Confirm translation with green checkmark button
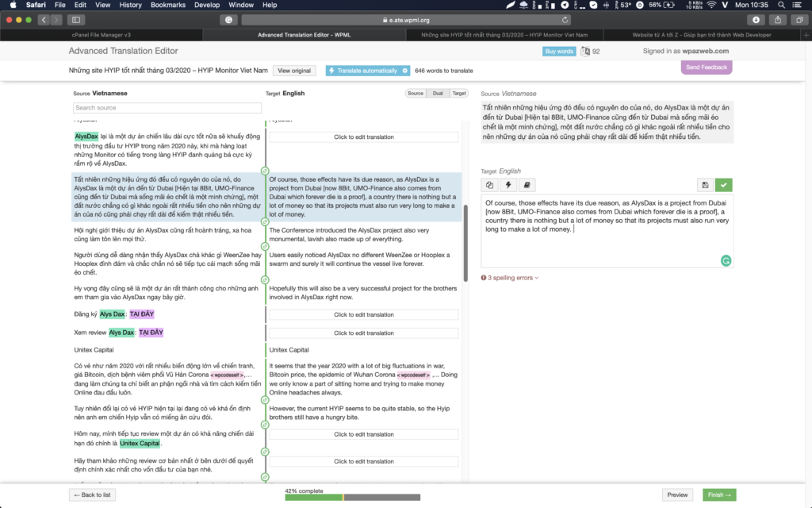This screenshot has width=812, height=508. (x=723, y=185)
